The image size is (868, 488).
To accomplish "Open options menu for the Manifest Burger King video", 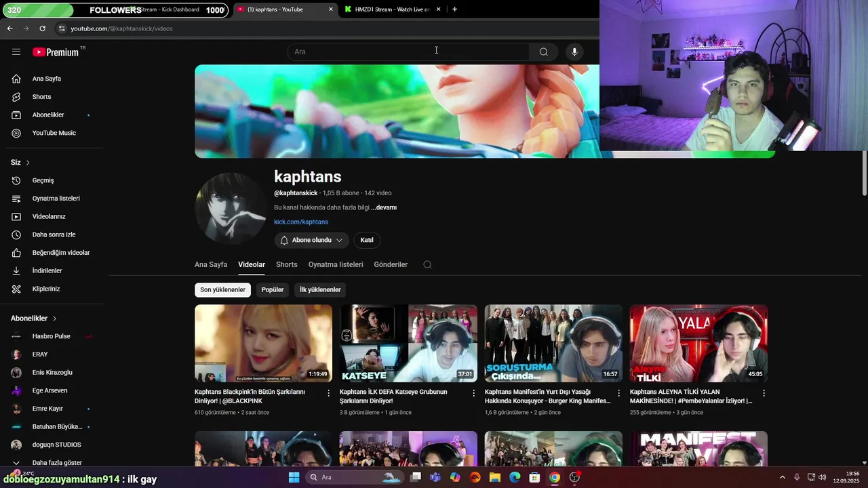I will coord(618,393).
